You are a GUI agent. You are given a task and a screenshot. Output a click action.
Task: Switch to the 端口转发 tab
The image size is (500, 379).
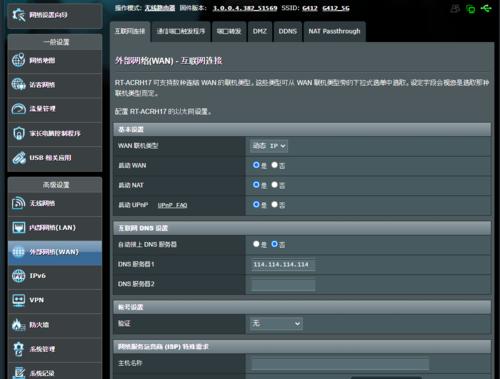coord(229,31)
